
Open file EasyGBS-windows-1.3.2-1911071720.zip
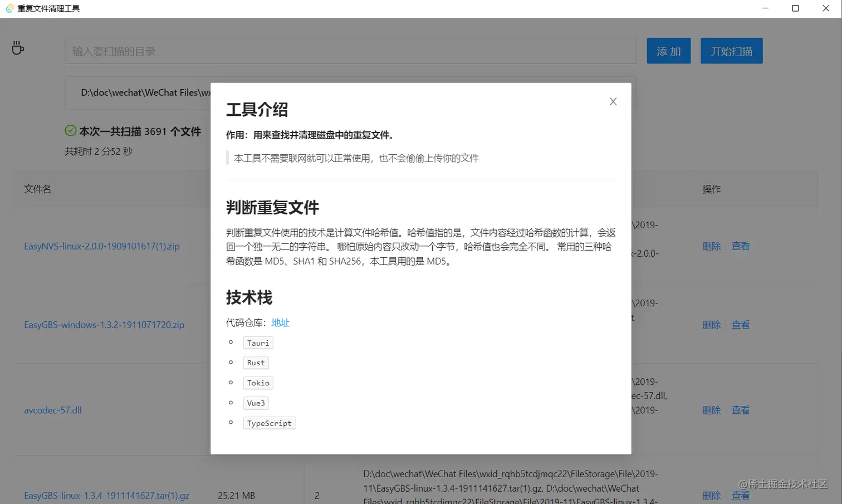point(104,325)
